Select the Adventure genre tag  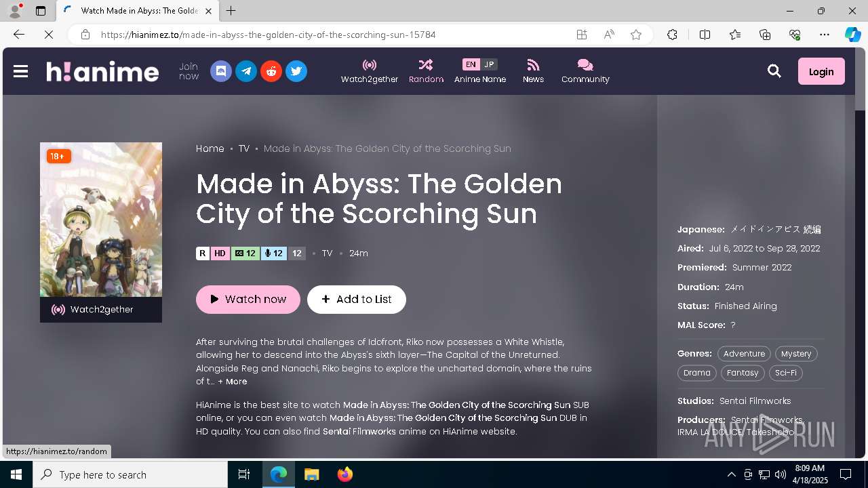click(744, 354)
